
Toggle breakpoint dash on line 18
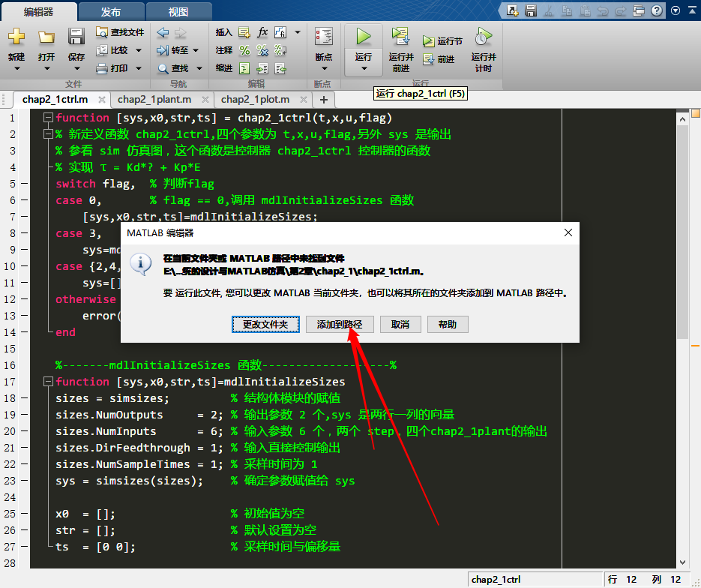click(25, 397)
